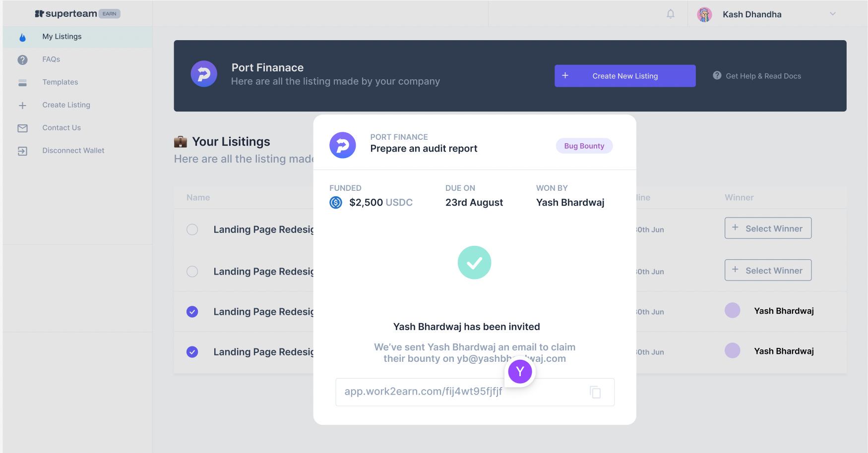Toggle the checkbox on the last Landing Page Redesign row

(x=192, y=352)
